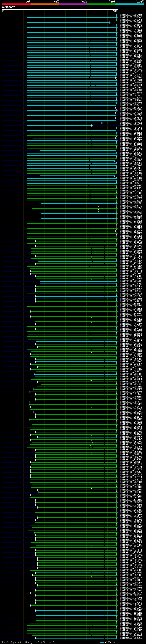Select hit UniRef100_C3ZTF9
Screen dimensions: 146x644
[x=131, y=228]
